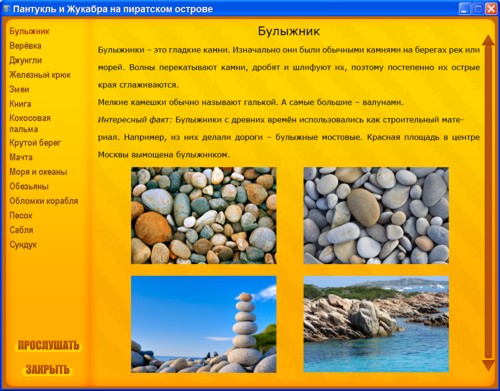Close the window with red X

coord(491,9)
